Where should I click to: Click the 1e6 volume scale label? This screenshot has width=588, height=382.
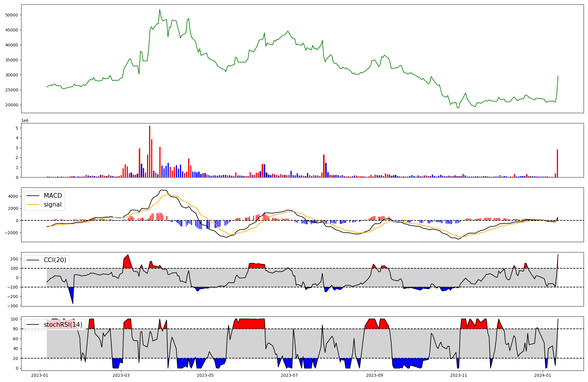coord(25,121)
